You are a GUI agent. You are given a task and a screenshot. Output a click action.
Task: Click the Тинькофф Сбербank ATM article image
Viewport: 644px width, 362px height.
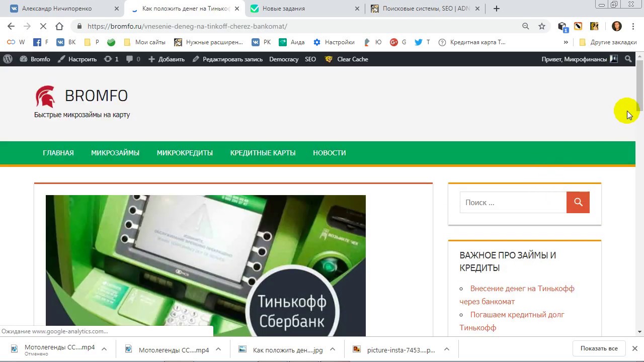coord(206,265)
